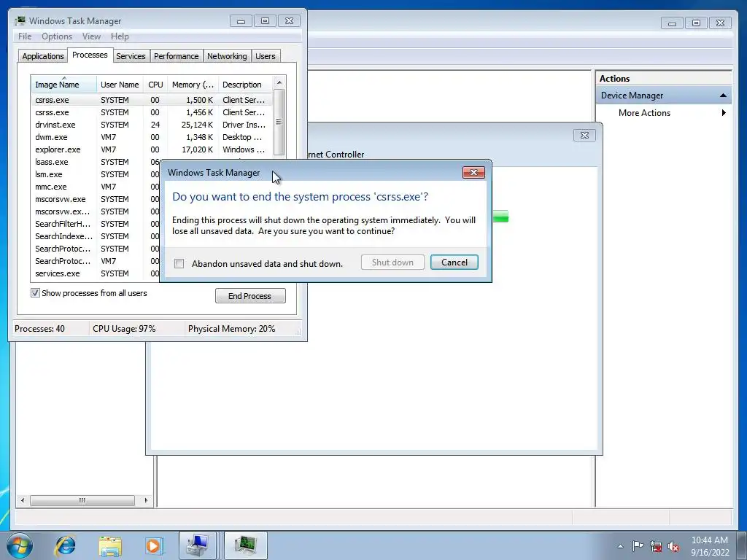Close the driver installation window behind dialog
The image size is (747, 560).
pos(584,135)
